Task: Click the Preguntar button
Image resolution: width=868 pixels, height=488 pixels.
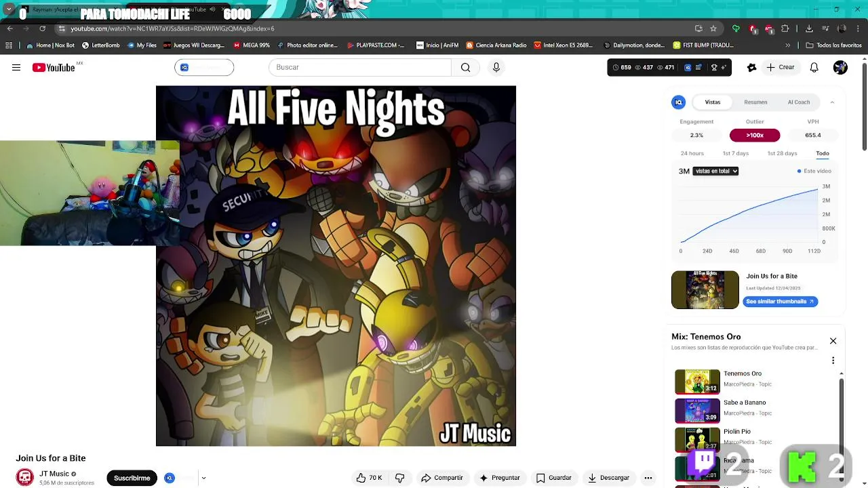Action: pos(499,478)
